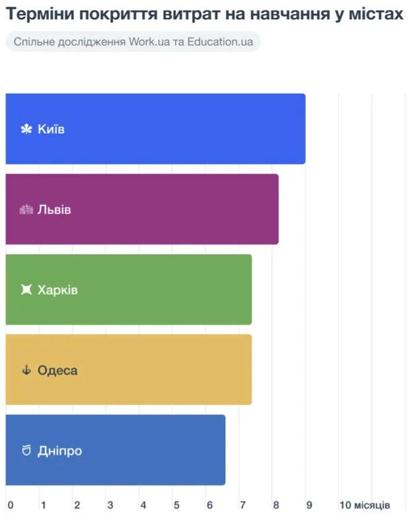The height and width of the screenshot is (526, 420).
Task: Click the Одеса city label
Action: coord(57,371)
